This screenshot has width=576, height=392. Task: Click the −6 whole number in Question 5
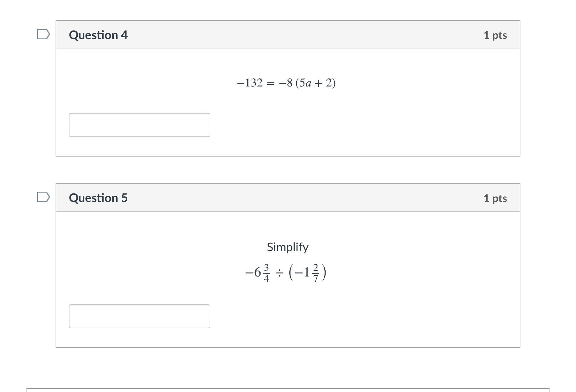253,272
